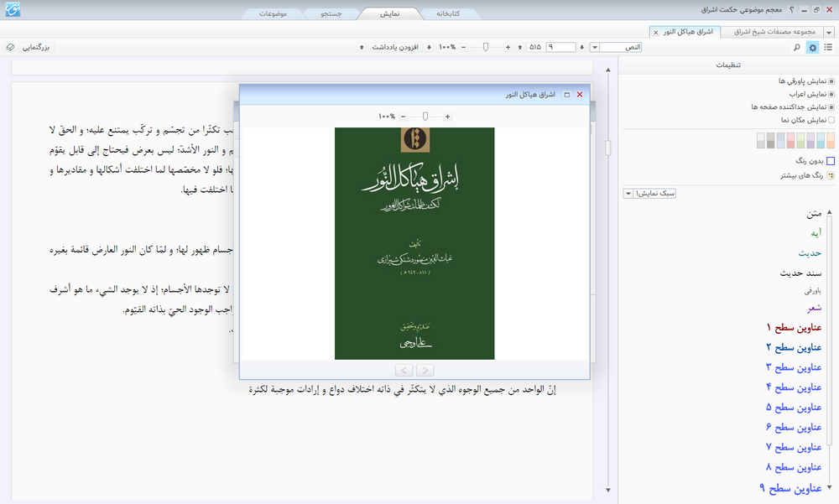The height and width of the screenshot is (504, 839).
Task: Select عناوین سطح ۸ style entry
Action: point(794,468)
